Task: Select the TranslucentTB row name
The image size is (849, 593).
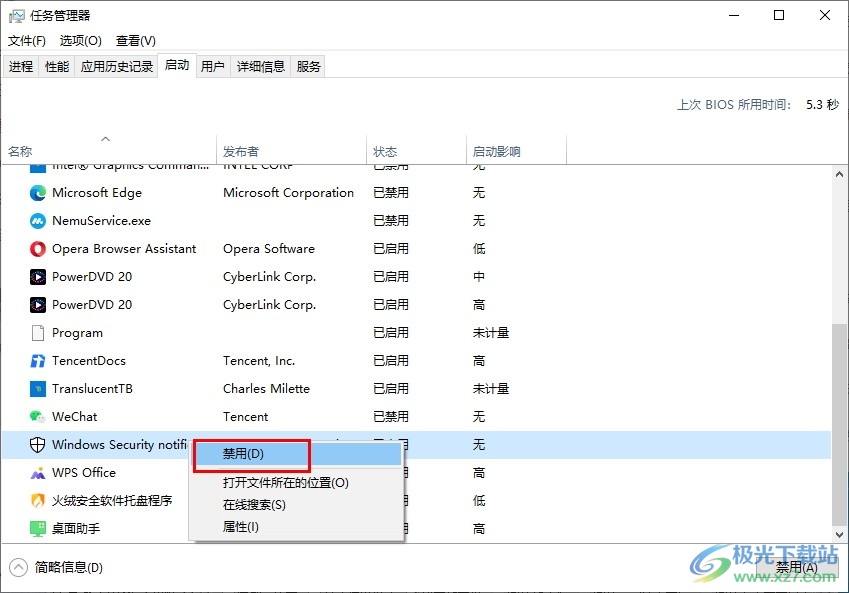Action: pyautogui.click(x=92, y=389)
